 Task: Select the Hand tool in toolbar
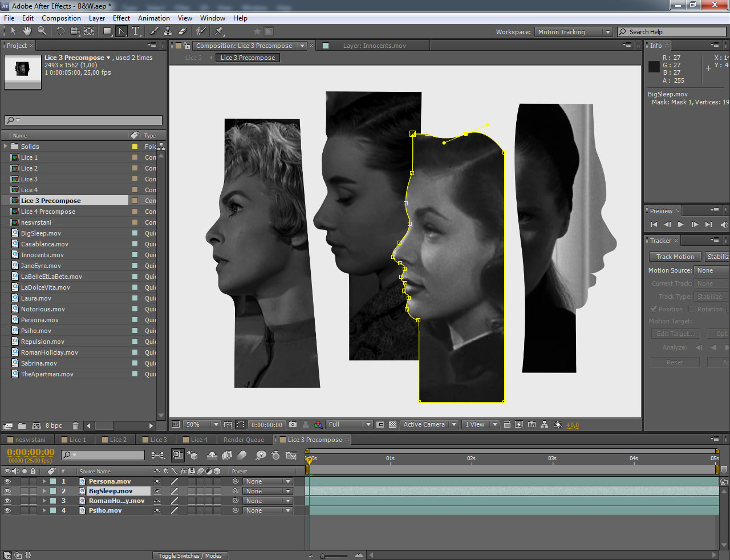click(x=28, y=31)
